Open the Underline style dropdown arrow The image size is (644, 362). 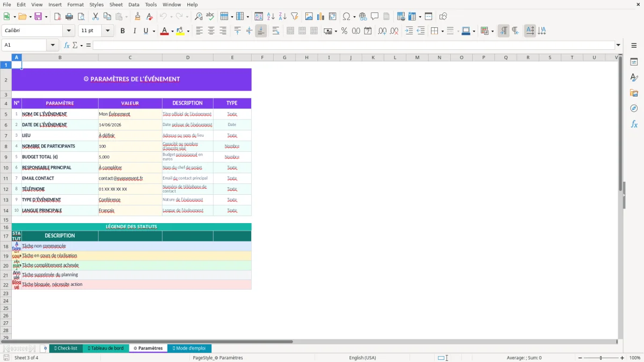pyautogui.click(x=154, y=31)
